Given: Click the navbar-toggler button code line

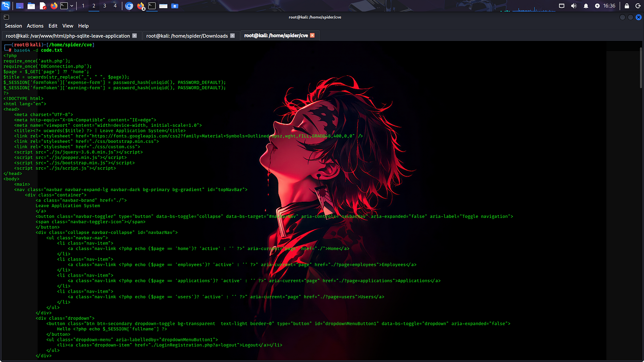Looking at the screenshot, I should 275,216.
